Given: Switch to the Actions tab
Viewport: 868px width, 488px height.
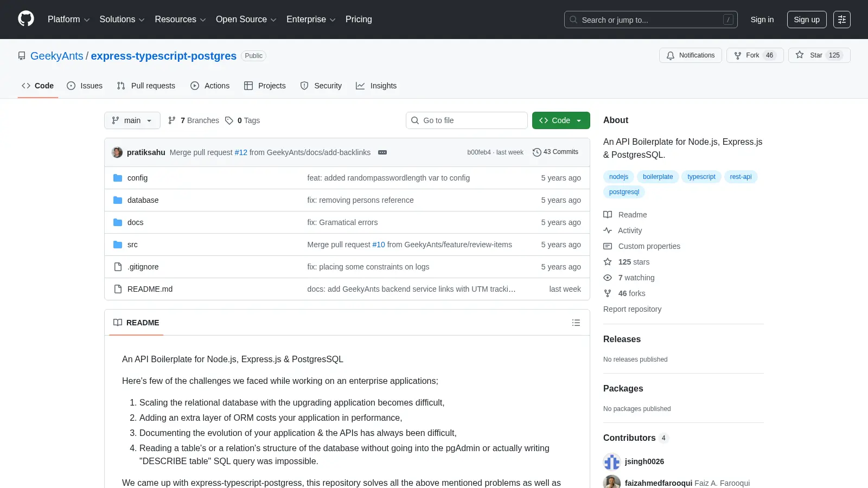Looking at the screenshot, I should (x=210, y=86).
